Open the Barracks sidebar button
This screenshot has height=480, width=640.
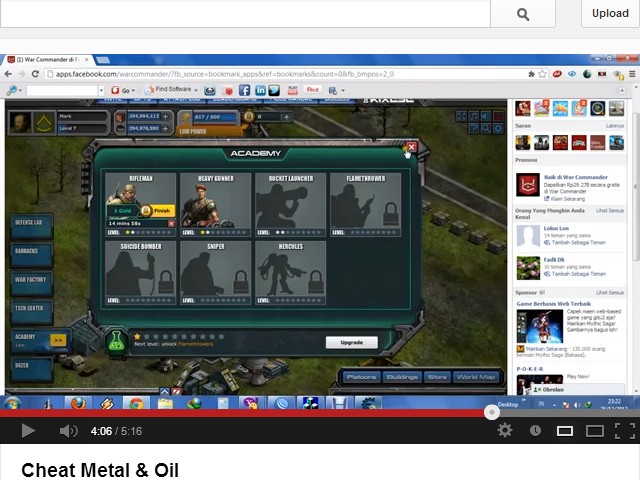click(31, 254)
